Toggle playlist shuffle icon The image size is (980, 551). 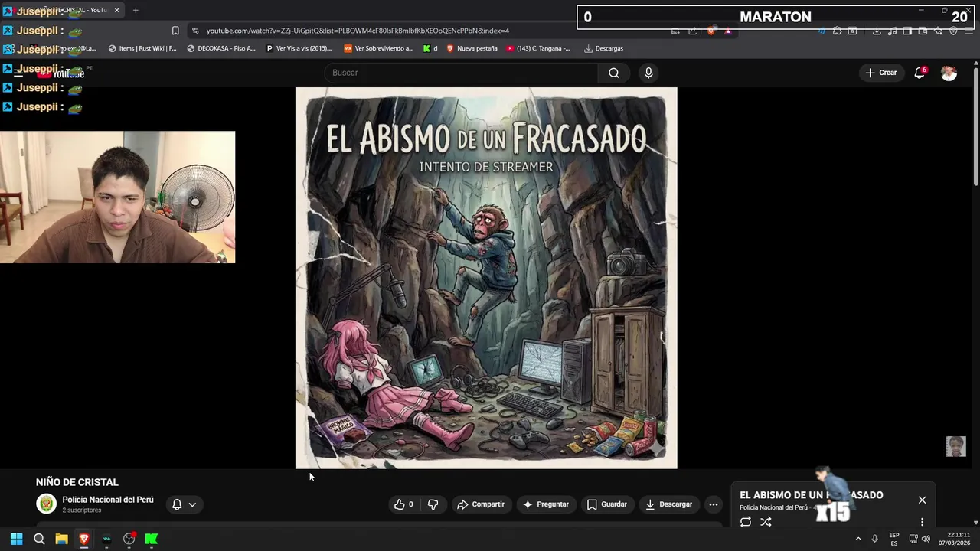coord(766,522)
